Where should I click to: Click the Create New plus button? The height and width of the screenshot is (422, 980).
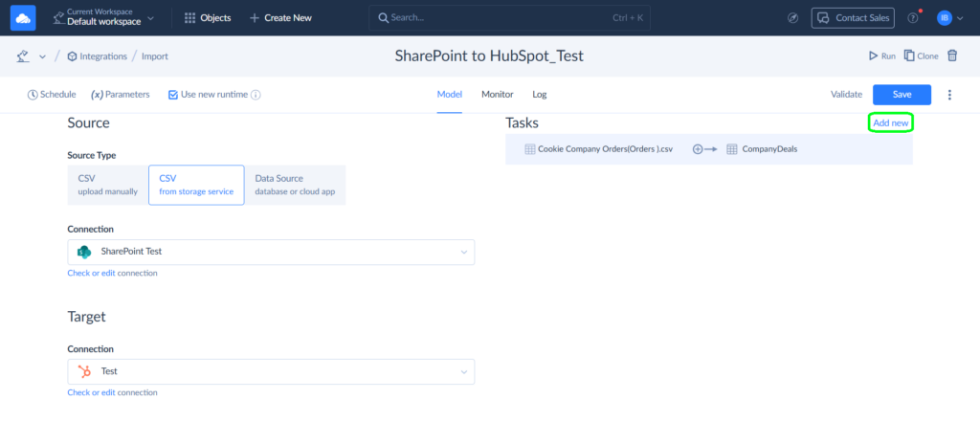280,18
